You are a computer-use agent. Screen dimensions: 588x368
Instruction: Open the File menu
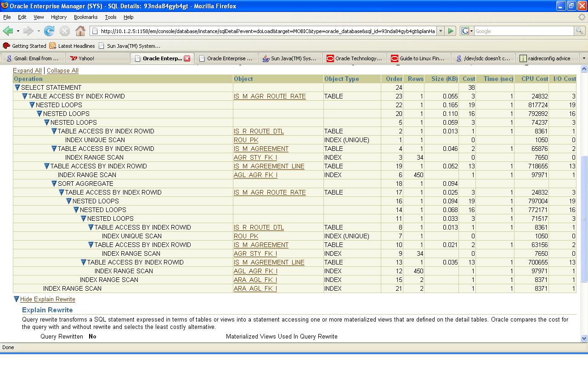[x=7, y=17]
